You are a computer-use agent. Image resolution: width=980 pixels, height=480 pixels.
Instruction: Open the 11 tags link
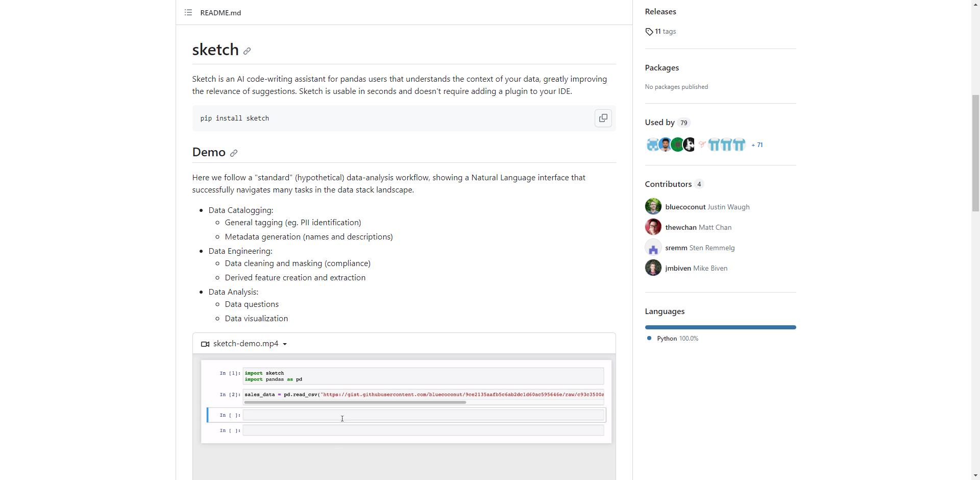[666, 32]
